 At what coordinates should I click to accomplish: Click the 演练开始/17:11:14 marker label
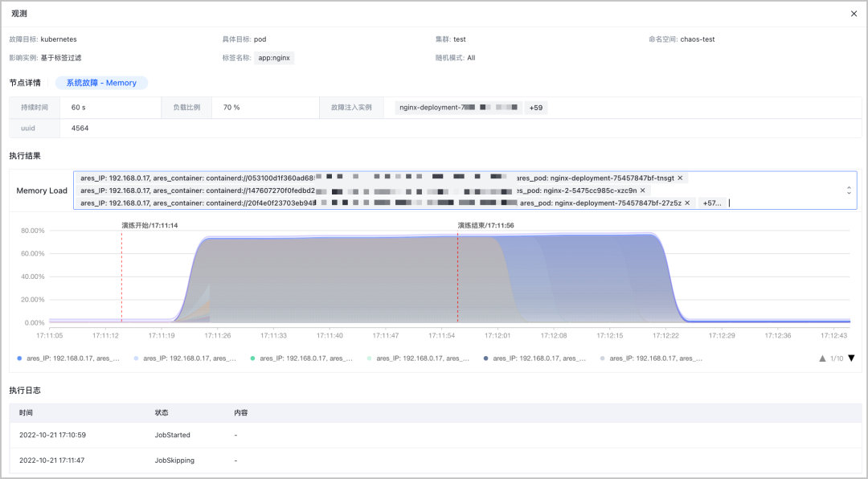pos(150,225)
